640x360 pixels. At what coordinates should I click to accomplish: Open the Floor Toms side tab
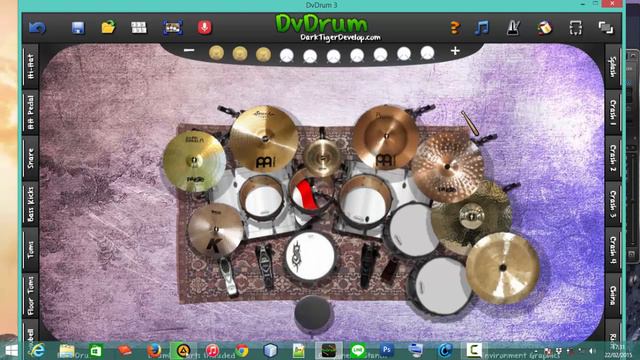[31, 296]
